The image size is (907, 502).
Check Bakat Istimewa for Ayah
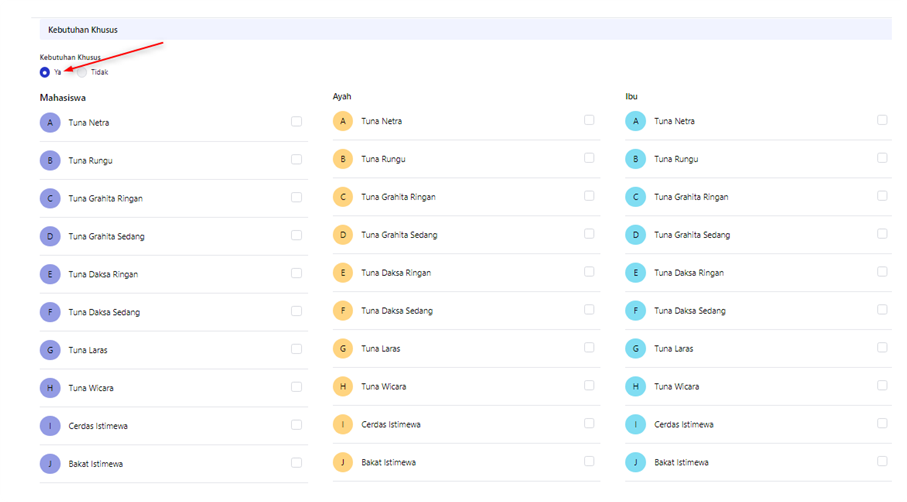[x=589, y=461]
